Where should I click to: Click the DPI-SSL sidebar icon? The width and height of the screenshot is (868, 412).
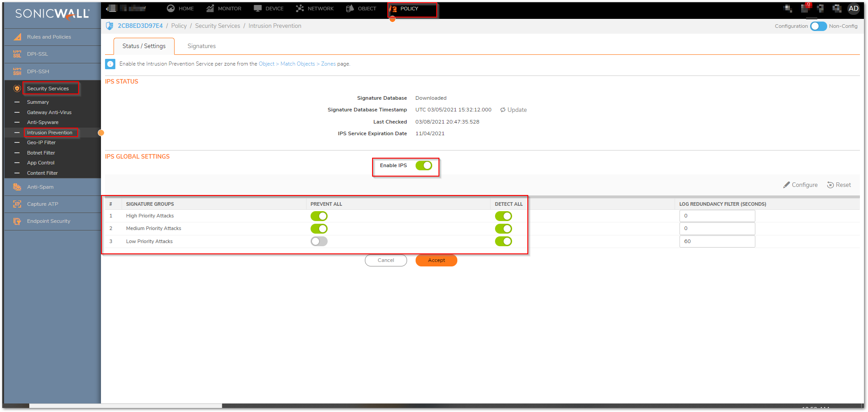point(17,54)
